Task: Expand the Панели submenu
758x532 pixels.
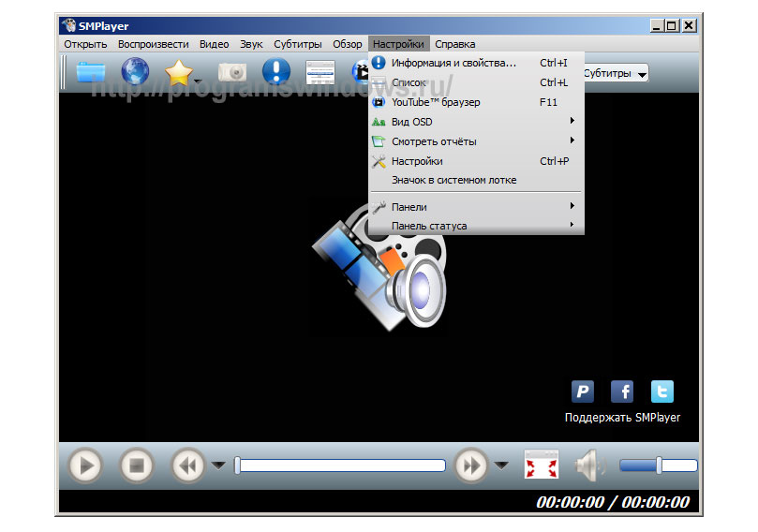Action: pyautogui.click(x=476, y=207)
